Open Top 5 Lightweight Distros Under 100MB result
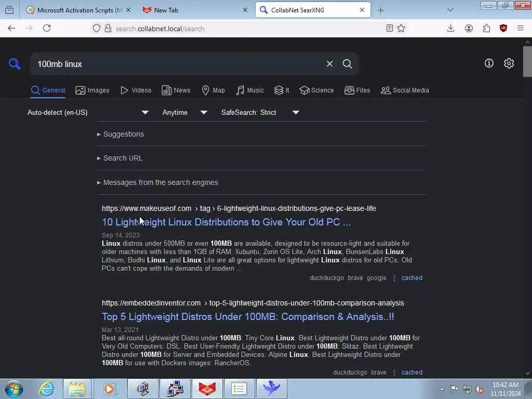 coord(248,316)
